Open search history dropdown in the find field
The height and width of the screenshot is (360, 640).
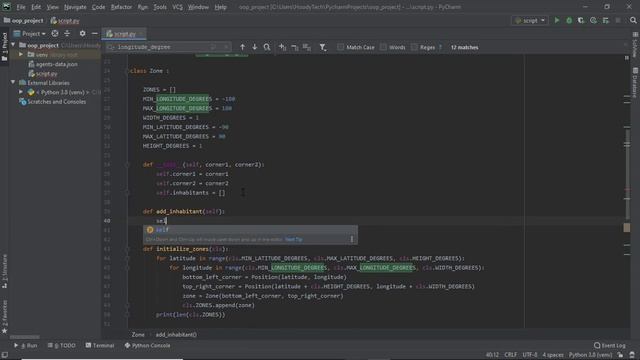tap(111, 47)
